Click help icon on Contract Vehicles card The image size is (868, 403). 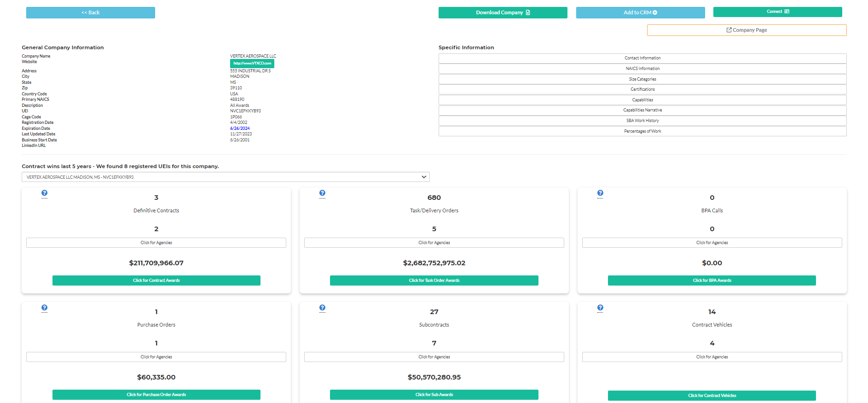[x=600, y=308]
